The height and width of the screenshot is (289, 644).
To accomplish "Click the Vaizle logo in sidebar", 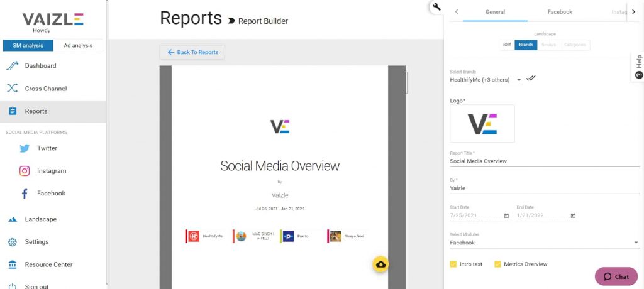I will coord(53,19).
